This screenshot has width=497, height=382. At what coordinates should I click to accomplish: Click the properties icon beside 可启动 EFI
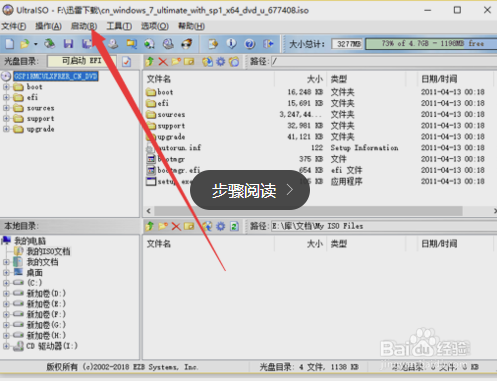pyautogui.click(x=126, y=62)
